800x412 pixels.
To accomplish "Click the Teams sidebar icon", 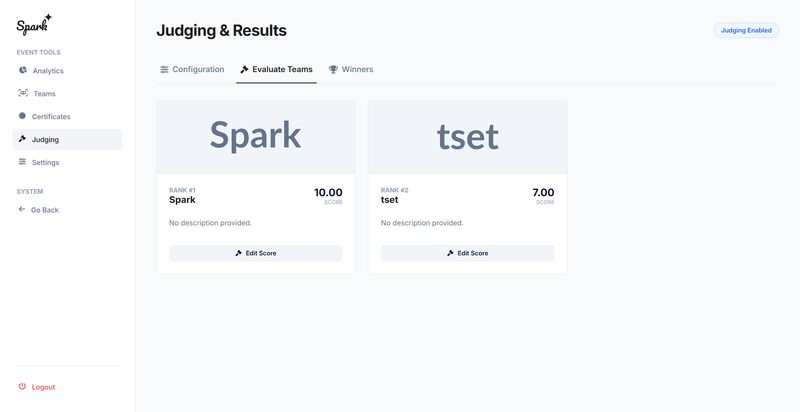I will tap(23, 93).
